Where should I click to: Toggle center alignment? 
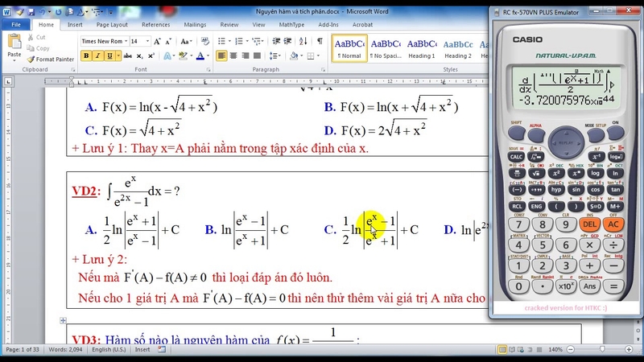pos(233,56)
